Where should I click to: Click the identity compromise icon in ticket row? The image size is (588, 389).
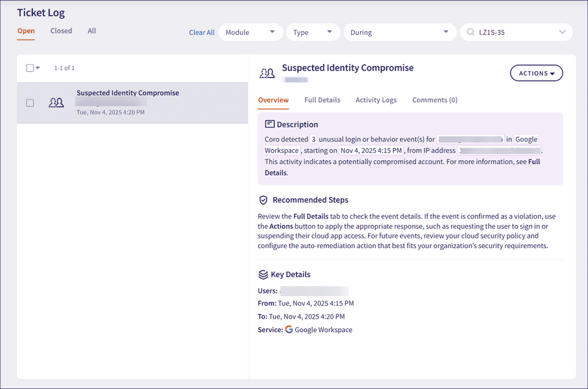click(x=56, y=103)
